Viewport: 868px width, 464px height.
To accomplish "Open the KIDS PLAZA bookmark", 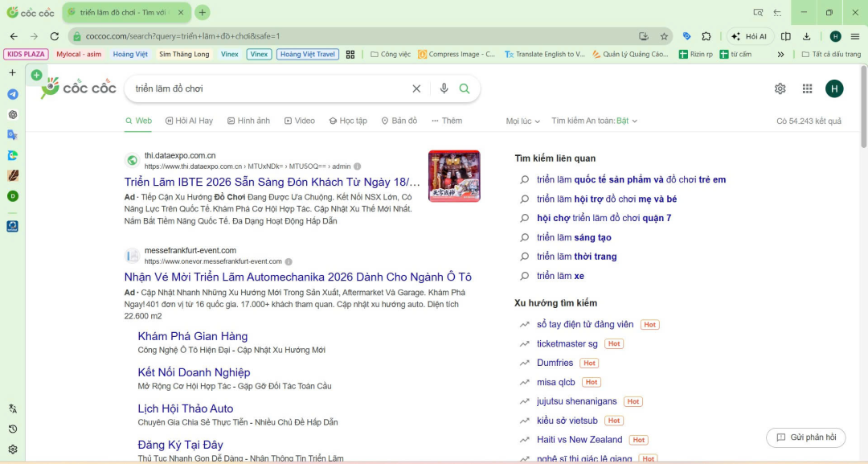I will coord(26,54).
